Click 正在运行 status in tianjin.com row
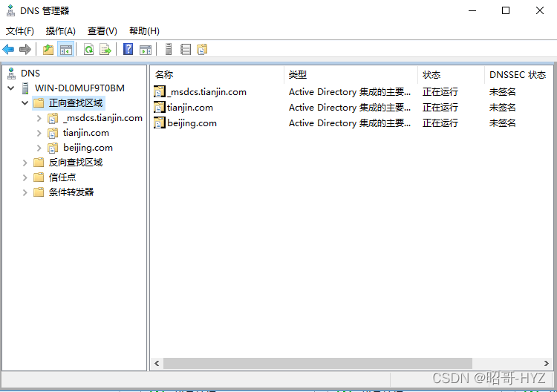This screenshot has width=557, height=392. tap(440, 107)
